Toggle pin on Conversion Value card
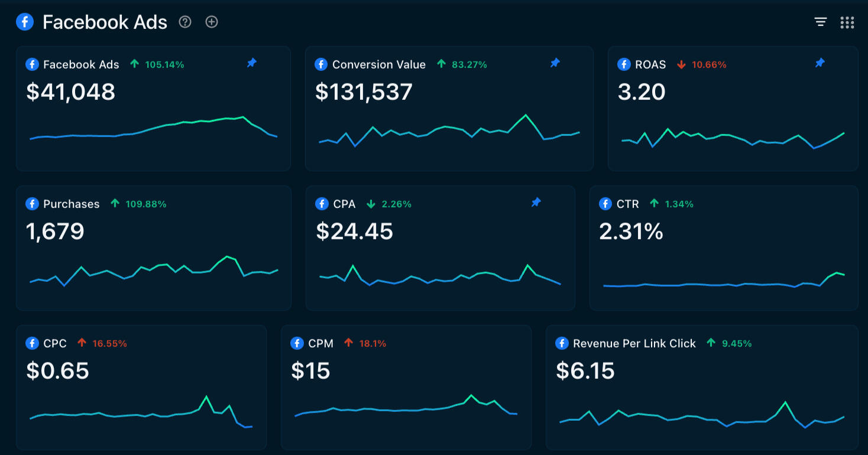 coord(555,63)
